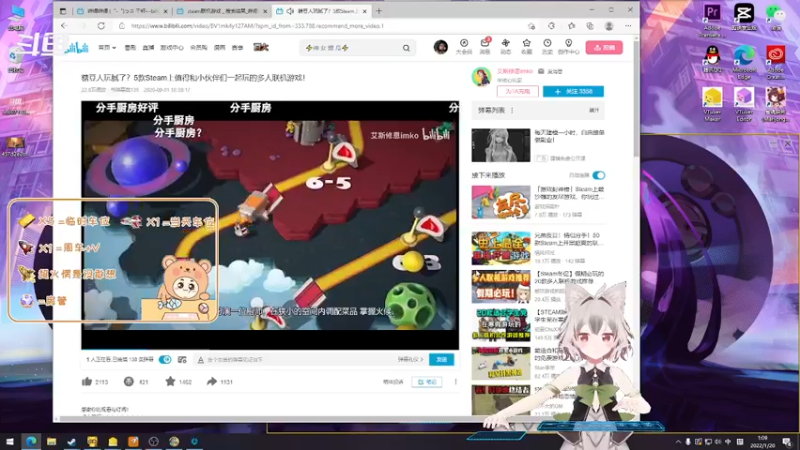Open Microsoft Edge desktop icon
This screenshot has width=800, height=450.
744,60
